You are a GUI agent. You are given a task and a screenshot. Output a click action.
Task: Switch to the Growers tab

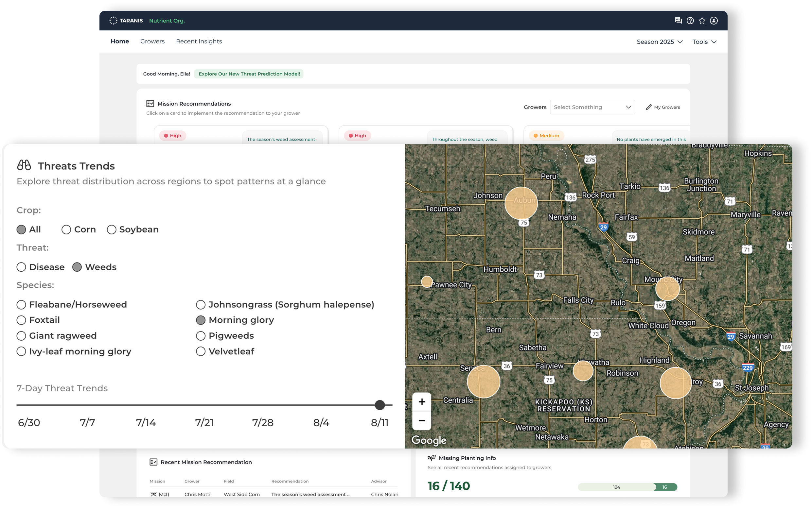click(152, 41)
